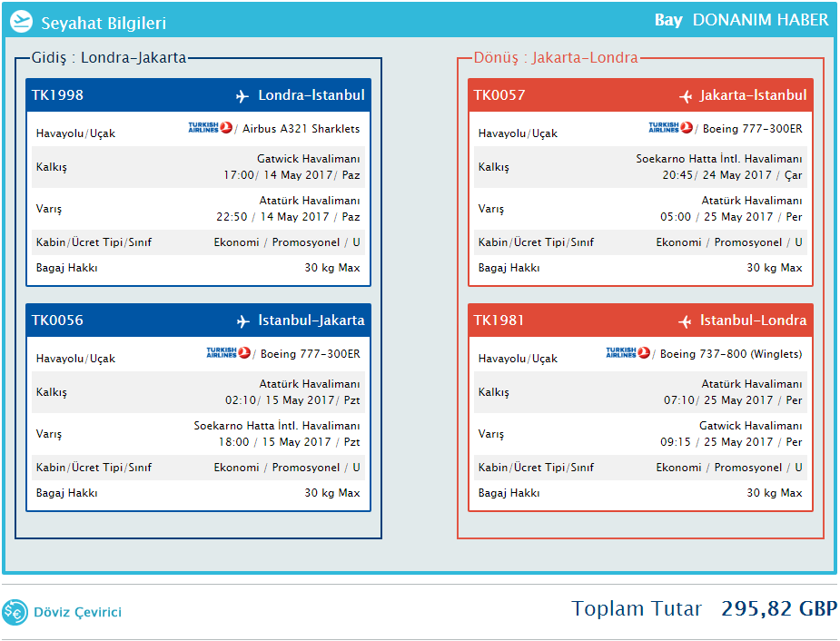
Task: Click the Jakarta-İstanbul route title
Action: pyautogui.click(x=753, y=95)
